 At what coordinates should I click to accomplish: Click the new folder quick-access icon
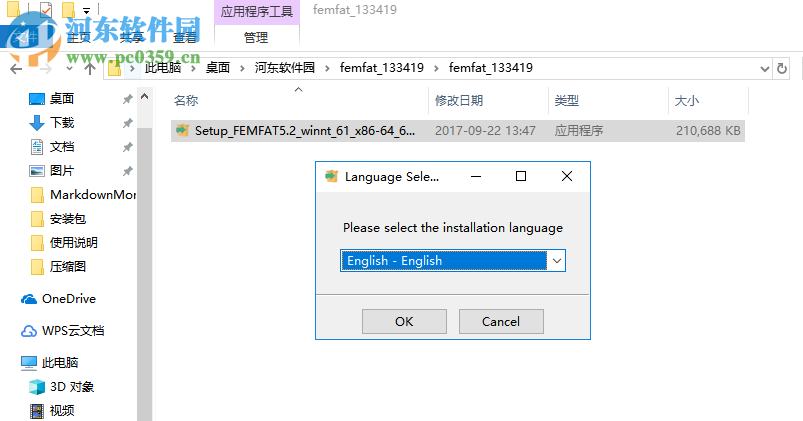click(68, 9)
